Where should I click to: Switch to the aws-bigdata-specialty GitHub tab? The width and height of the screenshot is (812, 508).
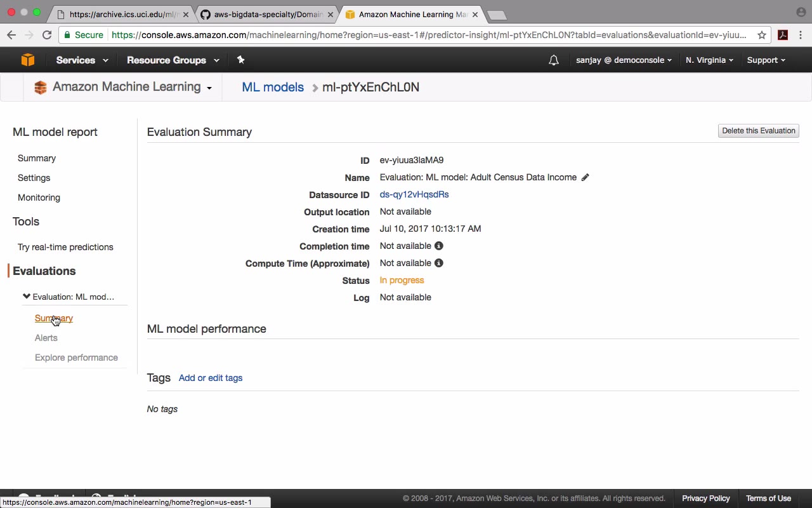coord(266,15)
